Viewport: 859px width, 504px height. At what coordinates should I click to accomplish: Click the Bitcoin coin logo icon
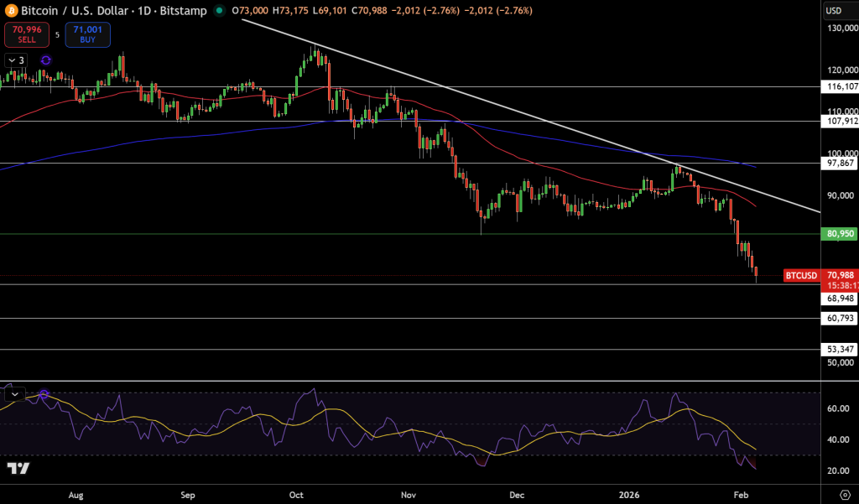click(x=10, y=12)
